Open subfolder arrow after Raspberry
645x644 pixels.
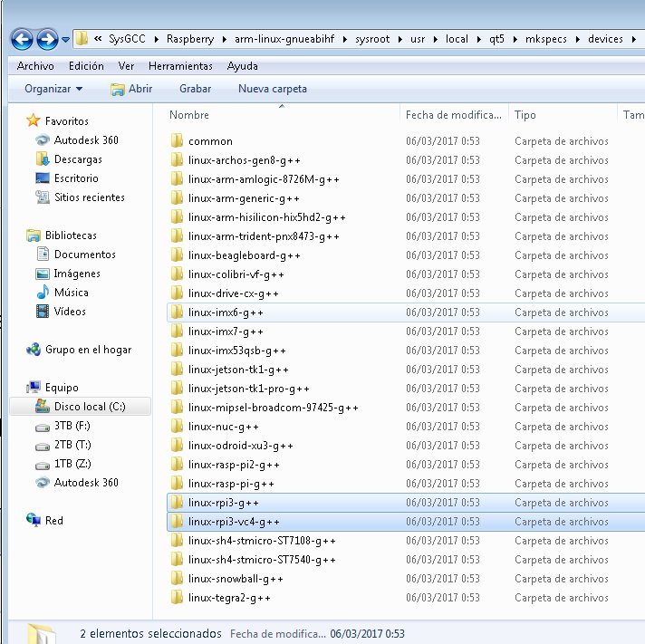(225, 39)
